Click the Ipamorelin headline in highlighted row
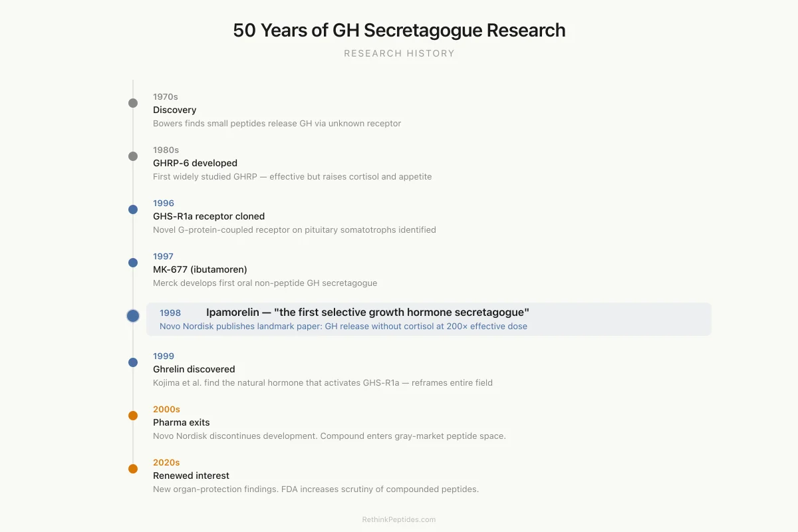The image size is (798, 532). point(368,313)
